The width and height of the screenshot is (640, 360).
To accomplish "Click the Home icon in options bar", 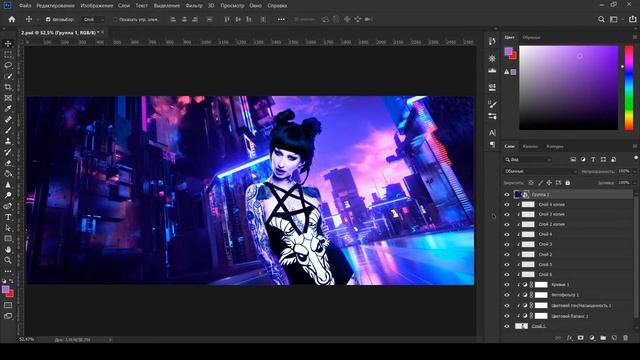I will click(x=12, y=19).
